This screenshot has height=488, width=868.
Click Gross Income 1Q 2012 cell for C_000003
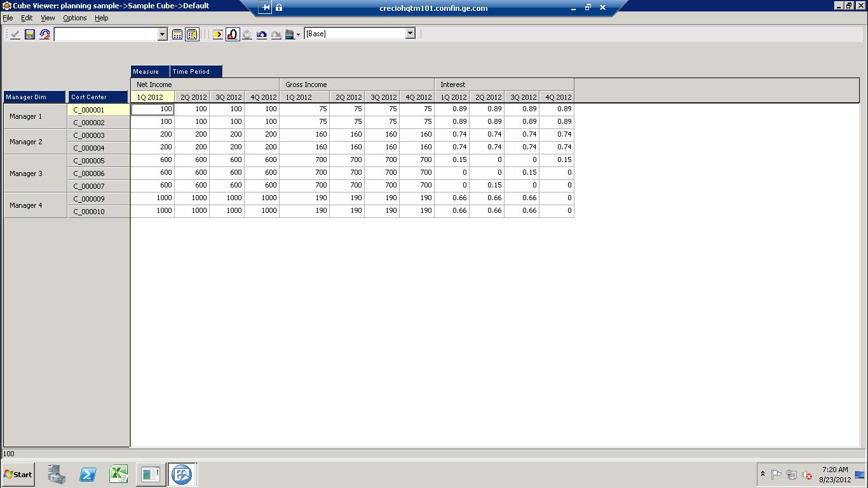304,135
